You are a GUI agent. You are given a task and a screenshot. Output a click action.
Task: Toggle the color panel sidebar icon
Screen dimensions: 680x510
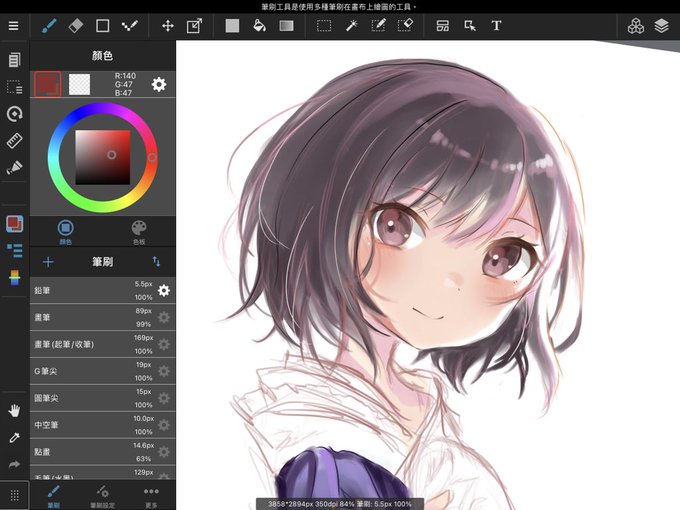(14, 224)
